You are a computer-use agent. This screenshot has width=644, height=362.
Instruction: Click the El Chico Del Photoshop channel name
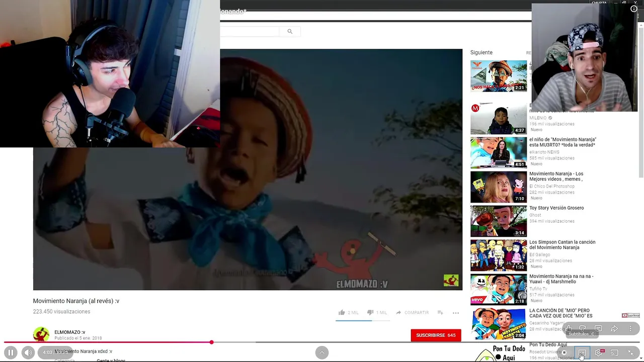[x=552, y=187]
